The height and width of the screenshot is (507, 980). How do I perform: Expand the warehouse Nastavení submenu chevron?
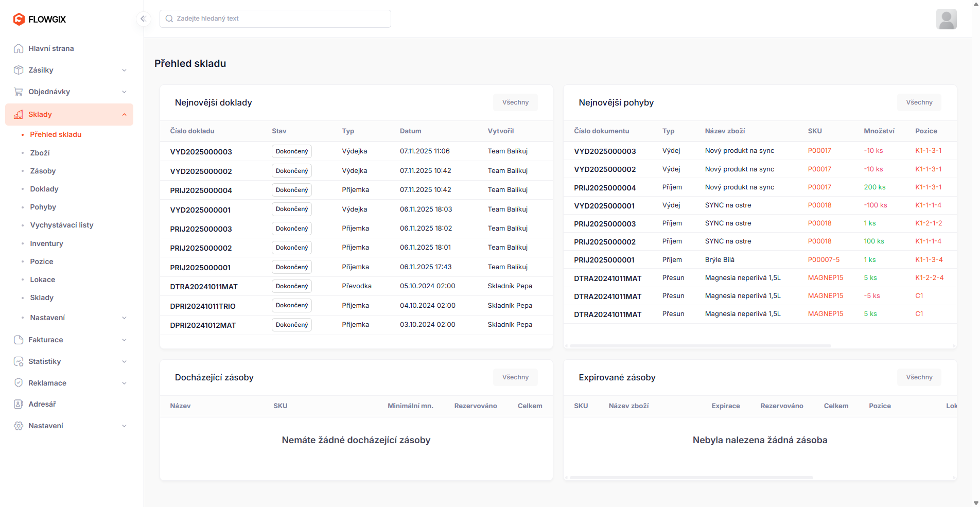[x=124, y=318]
